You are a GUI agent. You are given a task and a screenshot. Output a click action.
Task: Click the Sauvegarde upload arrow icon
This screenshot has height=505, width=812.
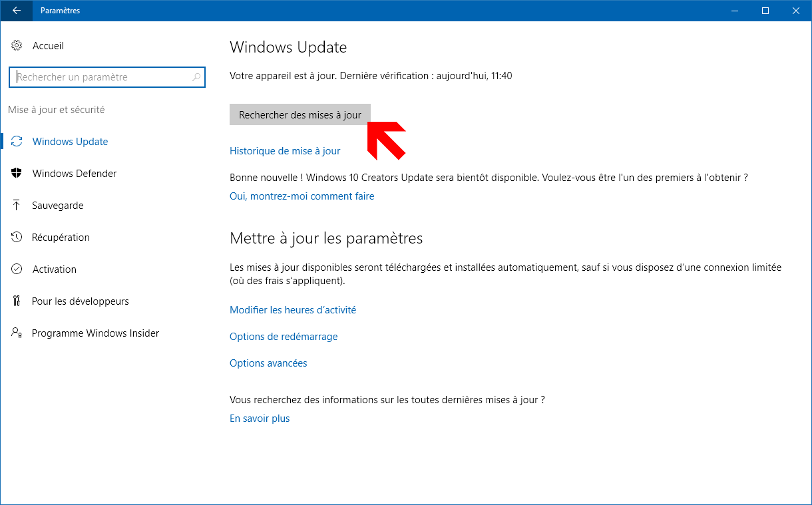click(17, 206)
